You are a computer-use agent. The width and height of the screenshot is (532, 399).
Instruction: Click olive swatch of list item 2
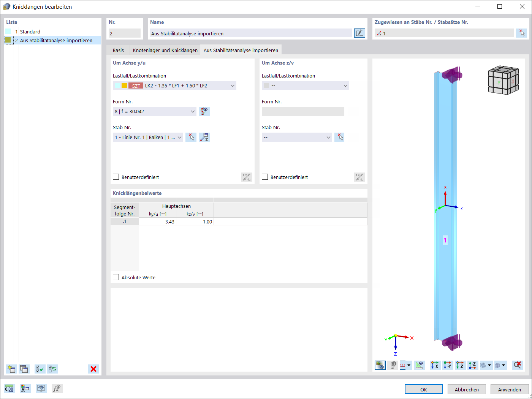8,40
